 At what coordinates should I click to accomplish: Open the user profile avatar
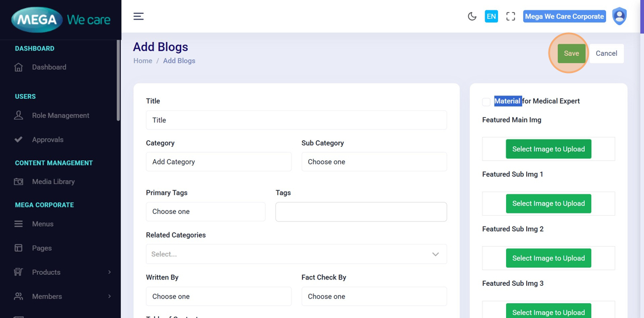619,16
